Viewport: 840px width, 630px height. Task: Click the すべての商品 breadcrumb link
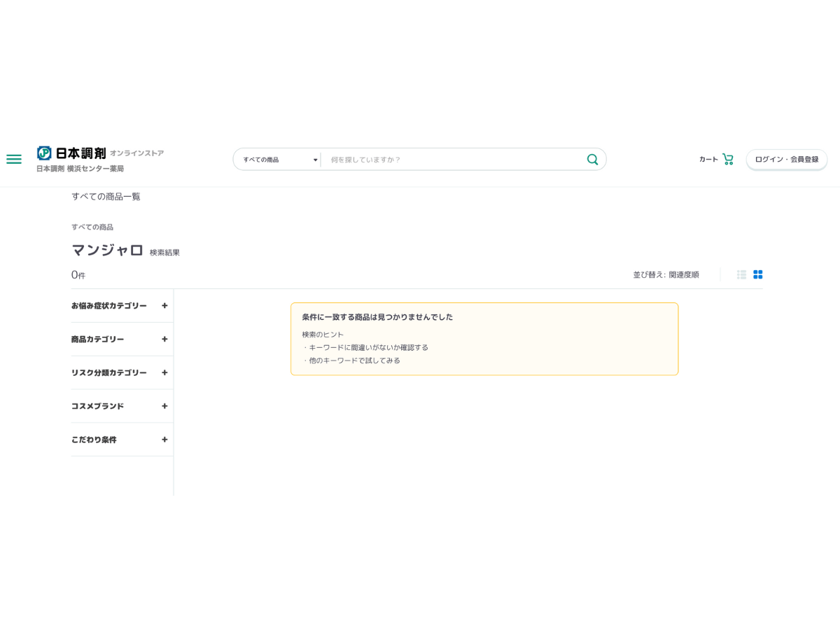tap(92, 227)
